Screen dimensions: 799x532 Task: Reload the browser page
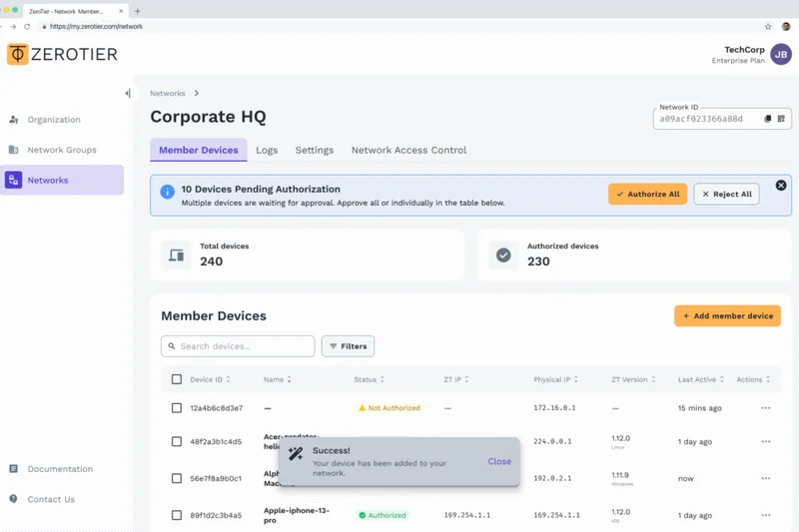[x=27, y=27]
